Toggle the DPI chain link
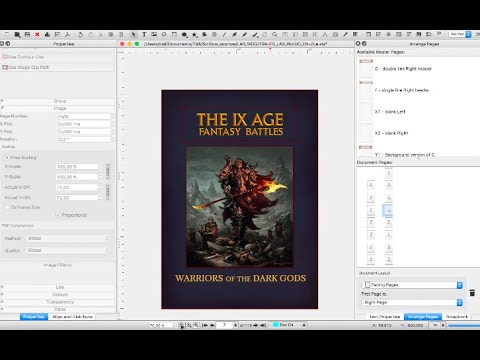The height and width of the screenshot is (360, 480). pyautogui.click(x=107, y=192)
